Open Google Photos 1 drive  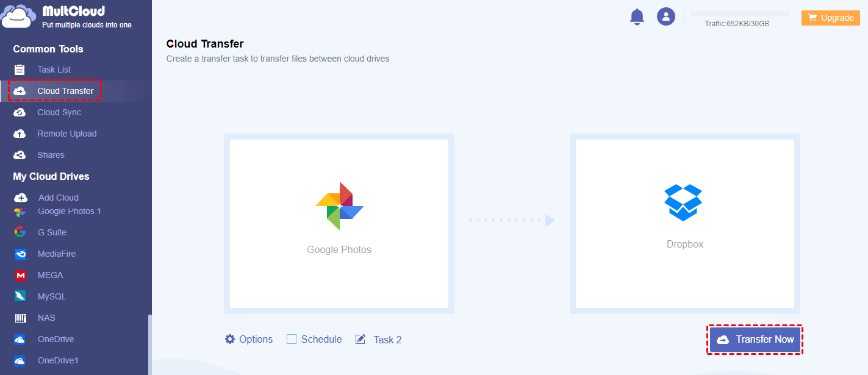coord(70,212)
